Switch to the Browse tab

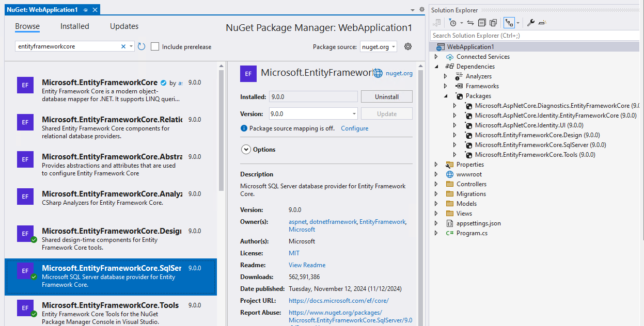(x=27, y=26)
